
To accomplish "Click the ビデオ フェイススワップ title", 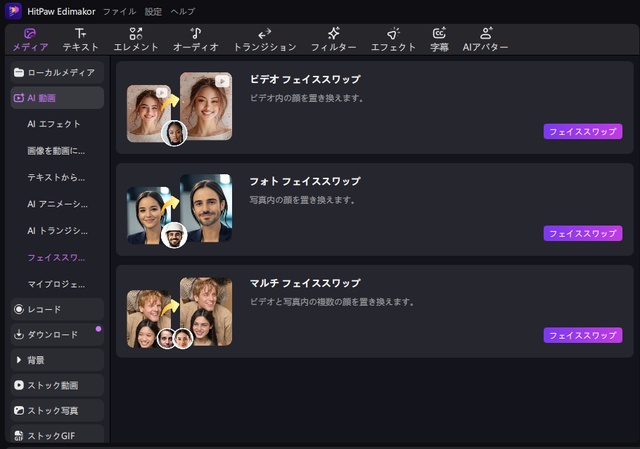I will 305,79.
